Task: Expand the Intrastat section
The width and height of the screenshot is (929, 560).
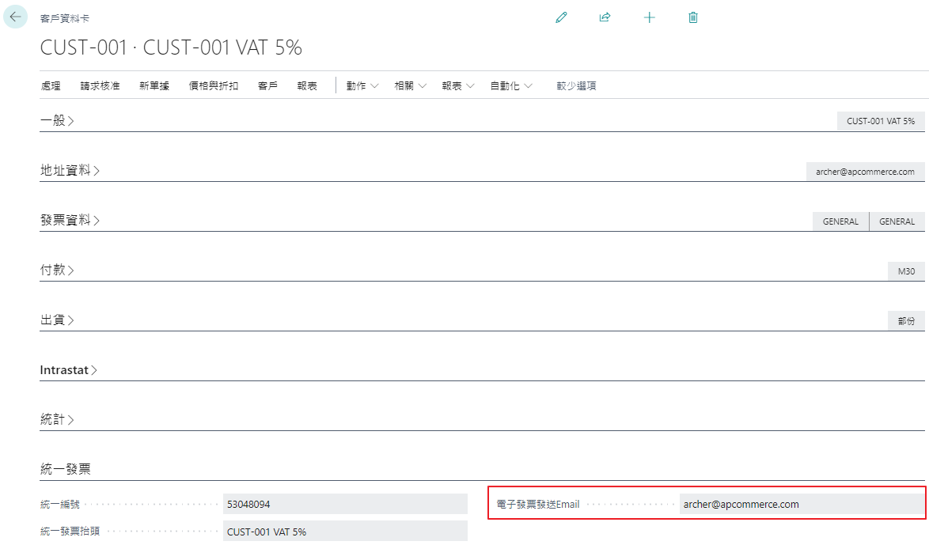Action: [x=68, y=370]
